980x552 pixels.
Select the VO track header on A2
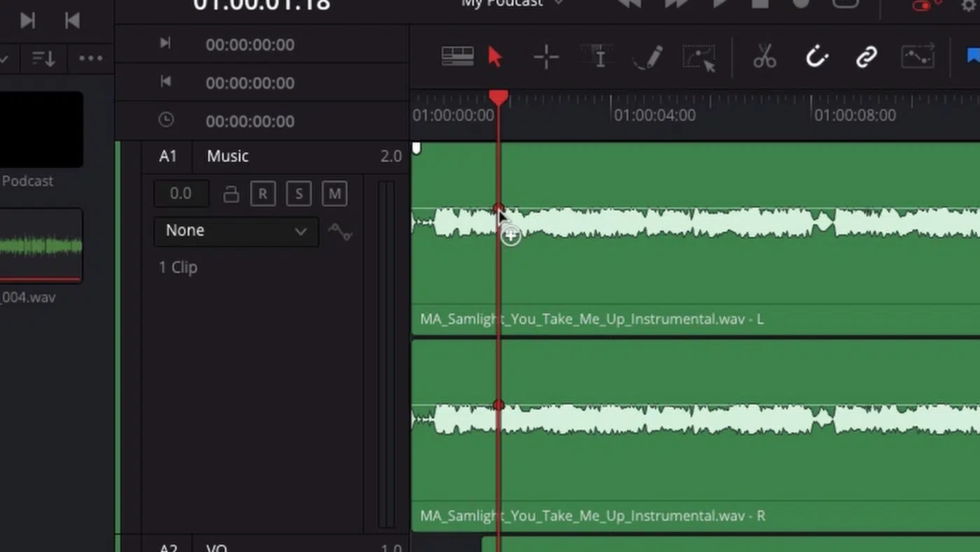click(x=216, y=547)
